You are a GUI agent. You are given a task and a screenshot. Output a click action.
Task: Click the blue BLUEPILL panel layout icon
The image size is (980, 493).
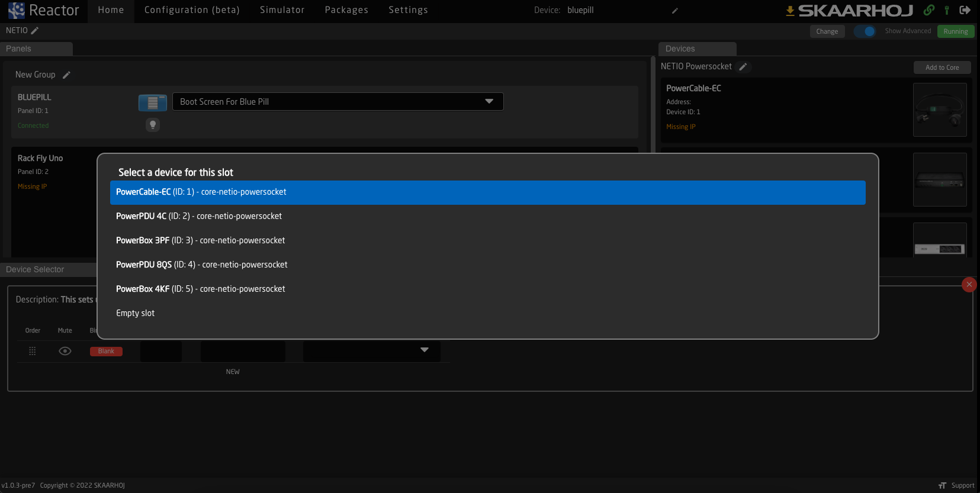click(x=153, y=102)
